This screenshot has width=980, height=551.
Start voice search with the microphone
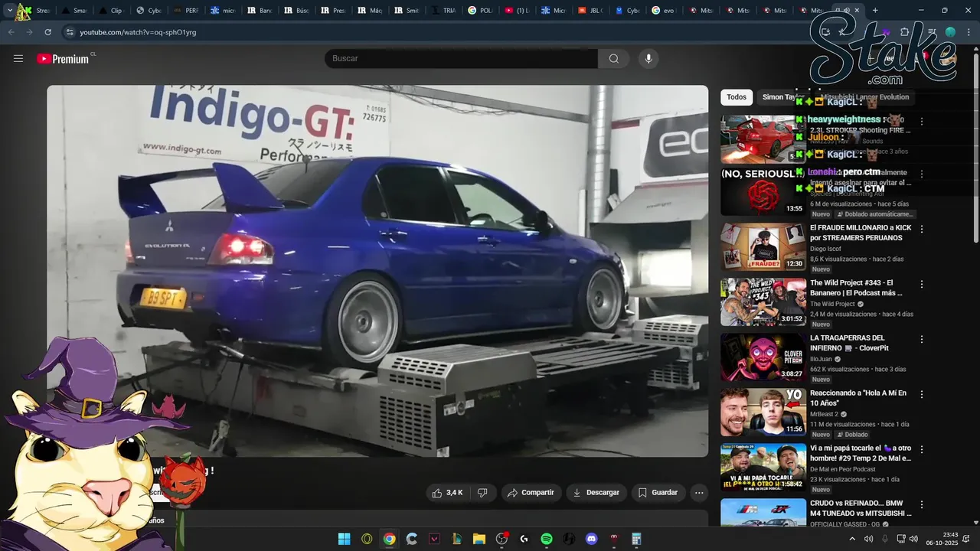point(648,59)
